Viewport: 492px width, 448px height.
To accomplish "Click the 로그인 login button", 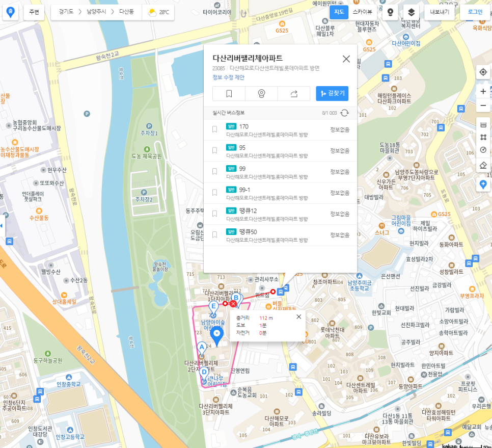I will (475, 12).
